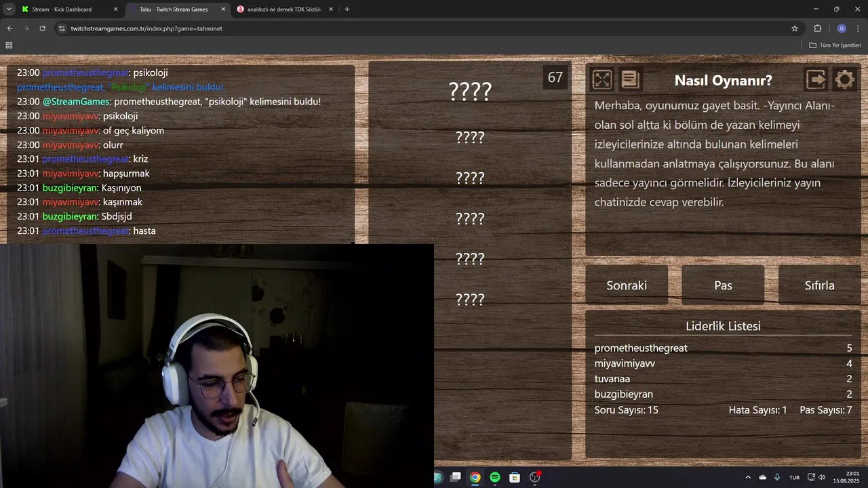
Task: Select miyavimiyavv in the leaderboard
Action: 625,363
